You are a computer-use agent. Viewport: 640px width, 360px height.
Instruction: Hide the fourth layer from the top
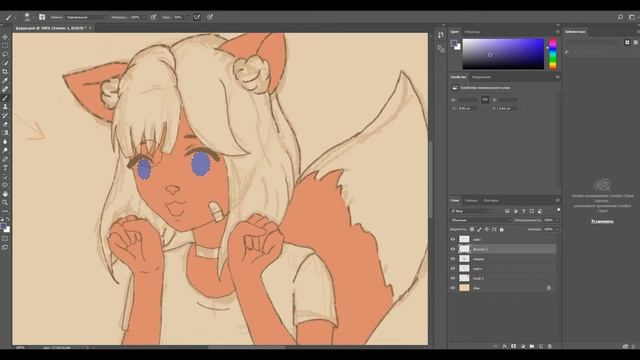coord(453,269)
